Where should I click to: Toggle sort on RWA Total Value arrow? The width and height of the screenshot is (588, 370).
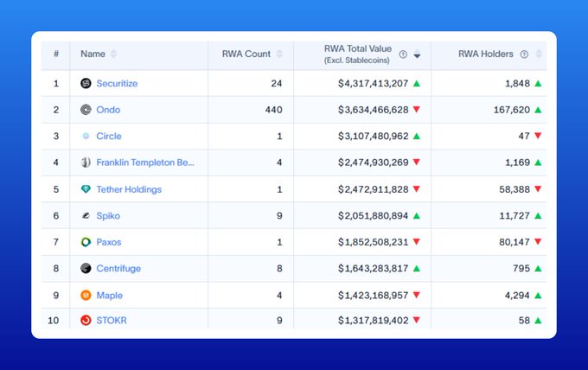[x=417, y=54]
